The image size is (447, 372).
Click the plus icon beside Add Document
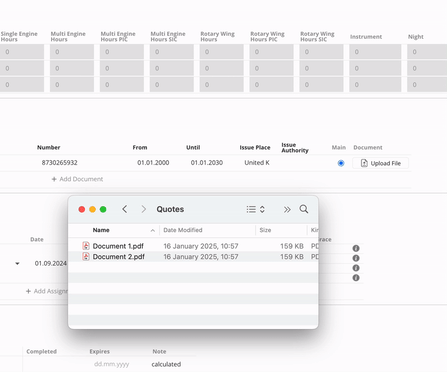[54, 179]
